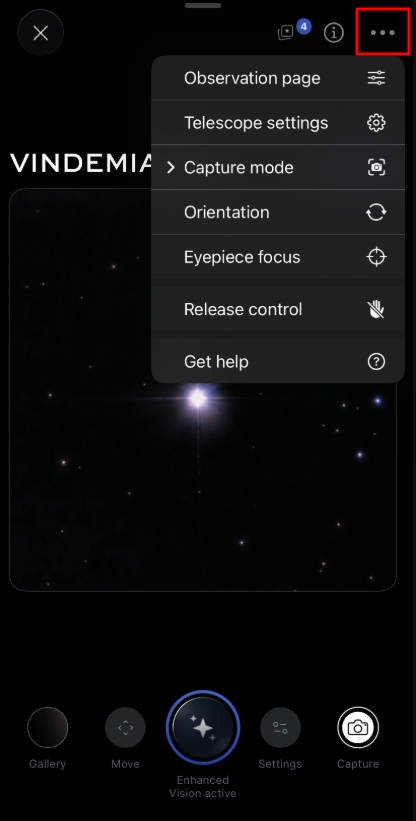The image size is (416, 821).
Task: Open the Settings sliders button at the bottom
Action: click(280, 727)
